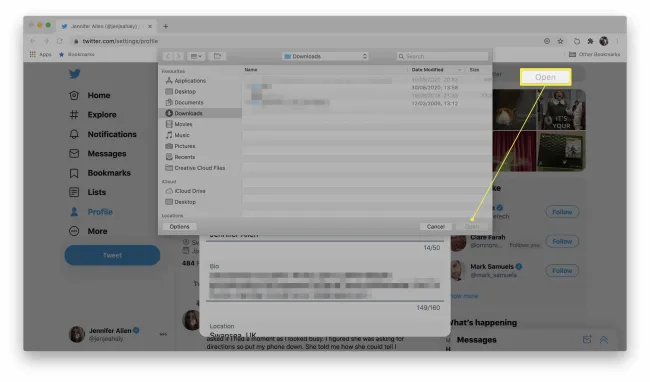Image resolution: width=650 pixels, height=382 pixels.
Task: Click the Search field in file dialog
Action: (442, 56)
